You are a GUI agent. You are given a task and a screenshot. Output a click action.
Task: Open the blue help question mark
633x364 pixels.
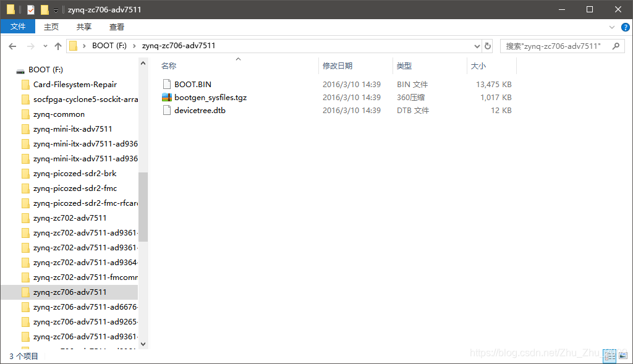click(626, 27)
